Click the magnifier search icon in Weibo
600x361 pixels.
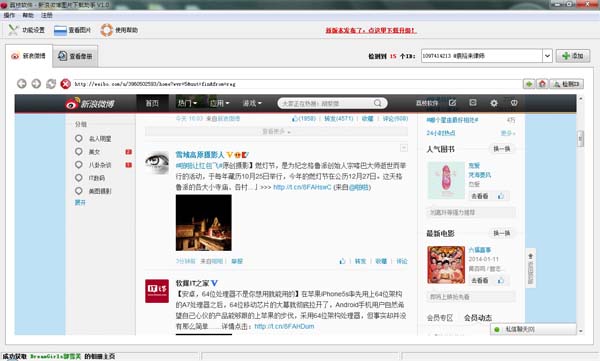378,103
